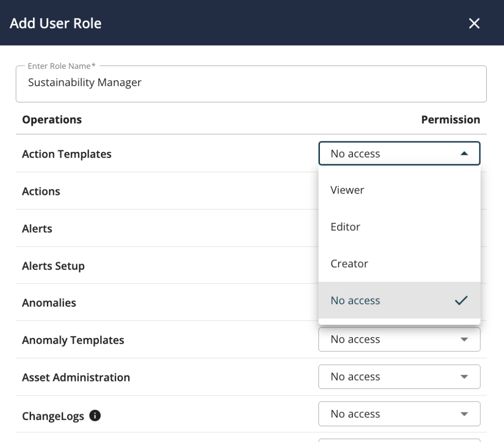Choose Editor from the permission list

tap(399, 227)
